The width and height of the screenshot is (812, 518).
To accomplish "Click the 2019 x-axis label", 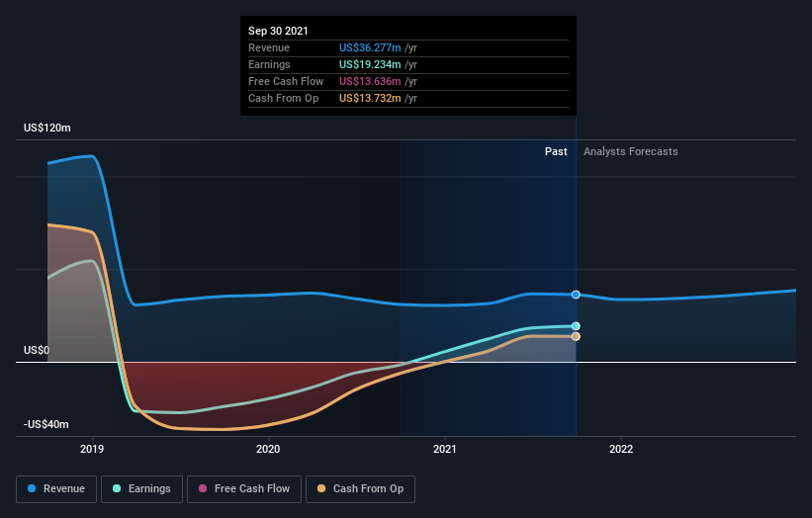I will click(92, 449).
